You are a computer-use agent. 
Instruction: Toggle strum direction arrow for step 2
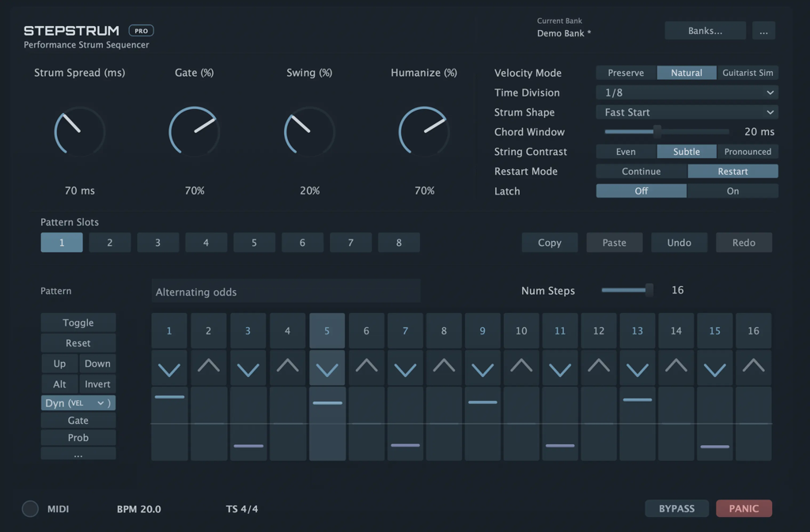[x=209, y=368]
